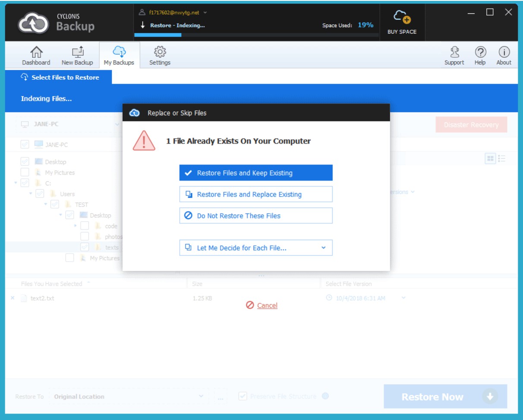Switch to the My Backups tab

point(119,56)
